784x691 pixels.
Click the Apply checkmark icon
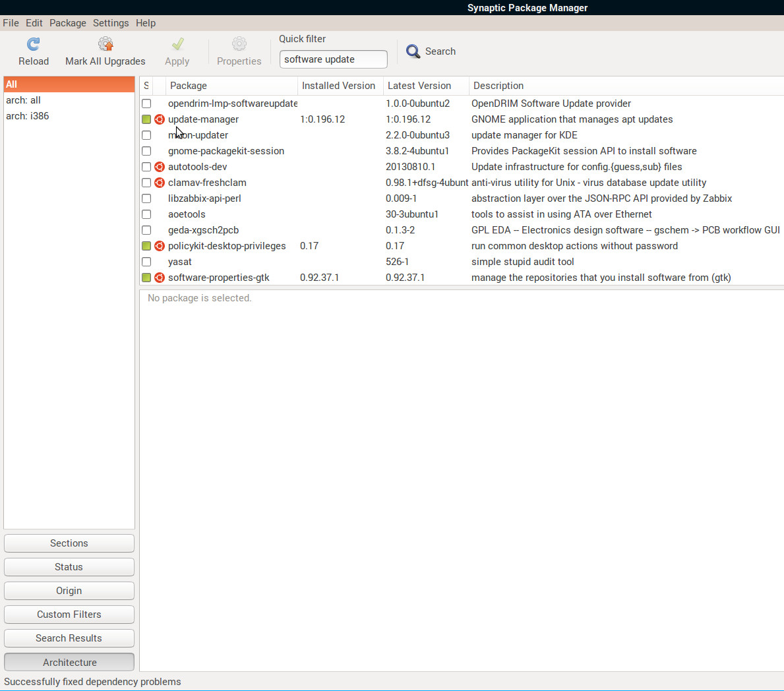click(177, 44)
